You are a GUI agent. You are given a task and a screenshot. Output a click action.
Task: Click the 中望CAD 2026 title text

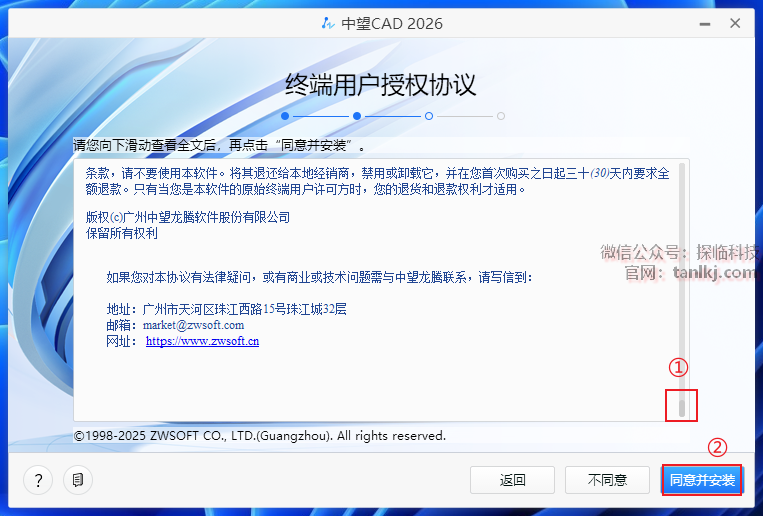click(x=392, y=23)
